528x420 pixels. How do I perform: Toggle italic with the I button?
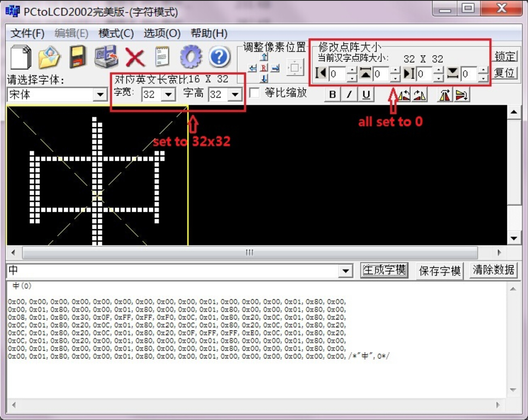pos(349,95)
